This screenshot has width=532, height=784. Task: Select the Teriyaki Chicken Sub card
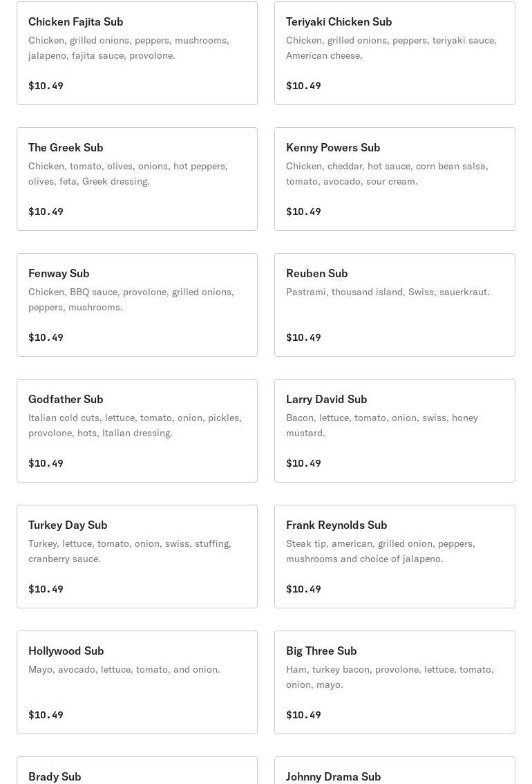pyautogui.click(x=395, y=53)
